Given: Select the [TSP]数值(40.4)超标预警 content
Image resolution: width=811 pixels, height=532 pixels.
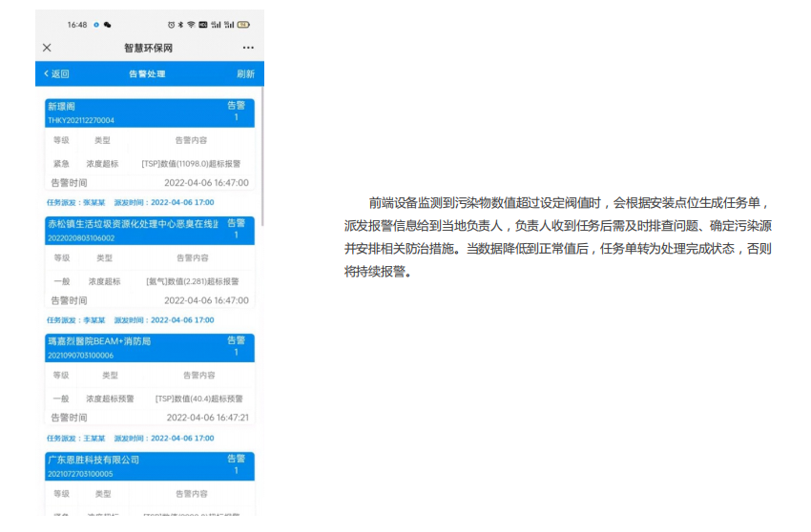Looking at the screenshot, I should 199,399.
